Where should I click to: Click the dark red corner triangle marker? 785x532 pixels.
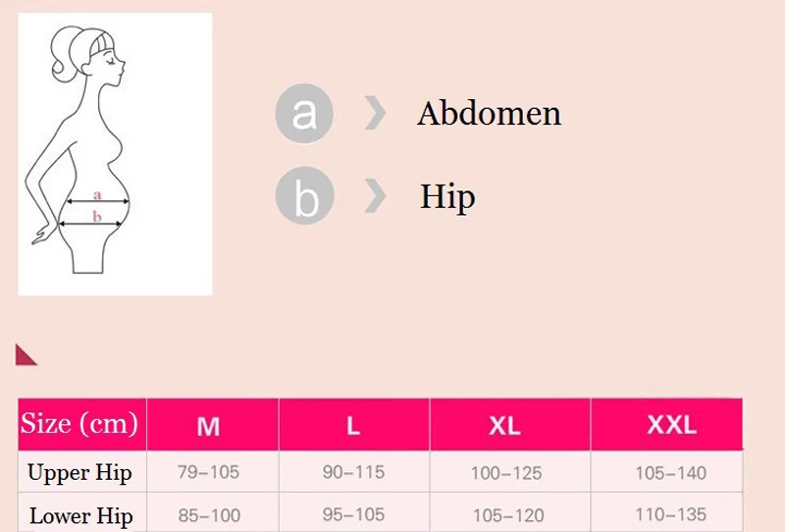26,354
